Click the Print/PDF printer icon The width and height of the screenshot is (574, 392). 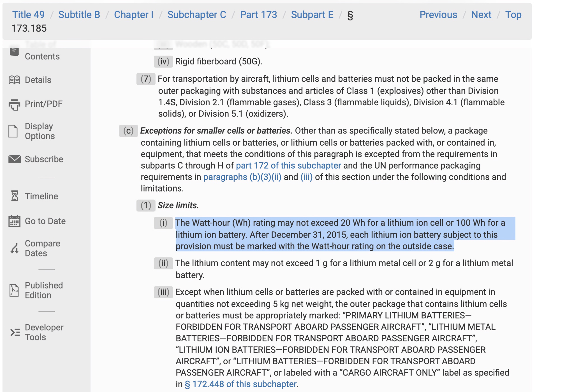pos(14,104)
